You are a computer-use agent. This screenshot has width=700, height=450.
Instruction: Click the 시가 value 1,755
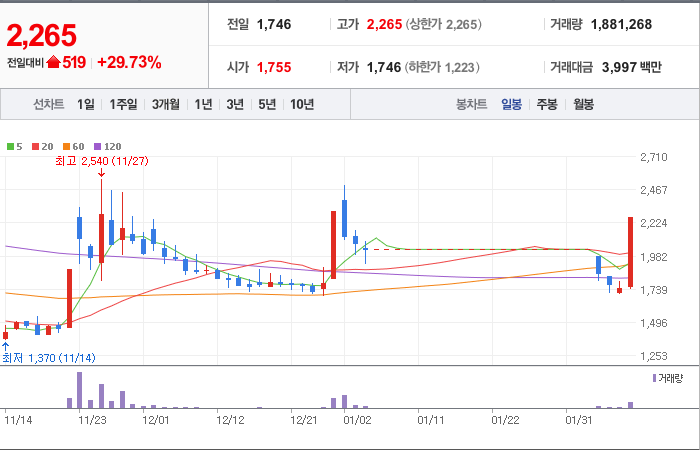click(274, 67)
